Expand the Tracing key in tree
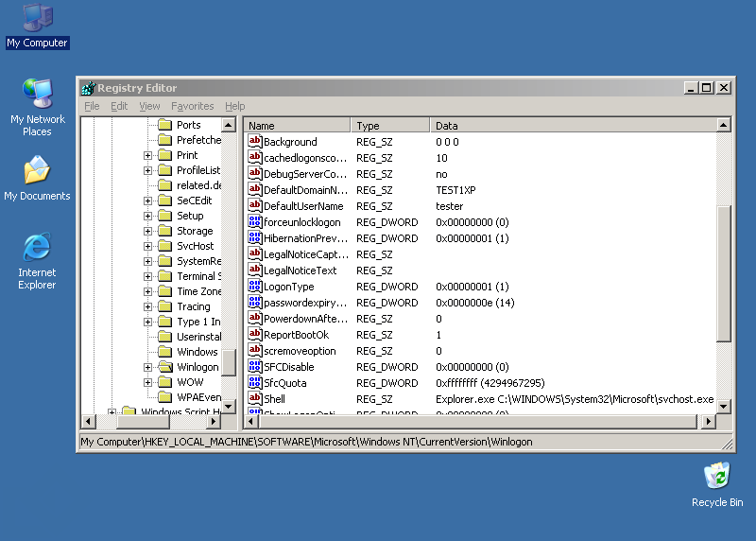This screenshot has height=541, width=756. pos(148,306)
